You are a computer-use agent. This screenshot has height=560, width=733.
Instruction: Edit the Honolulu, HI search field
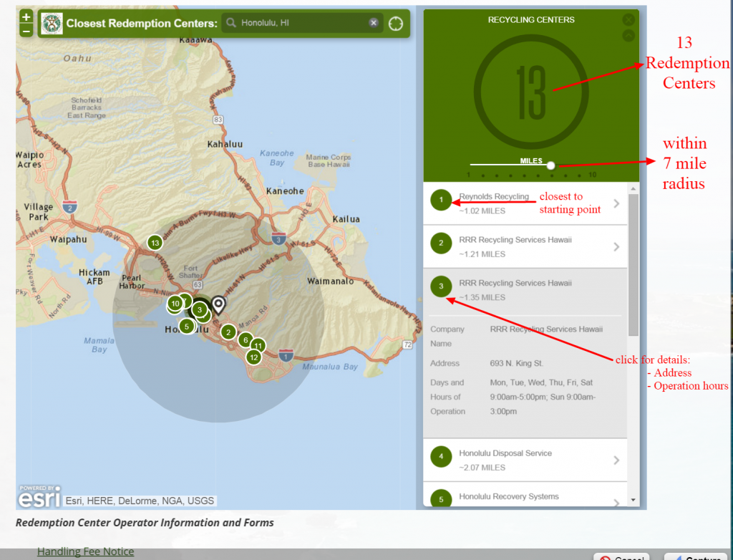303,22
